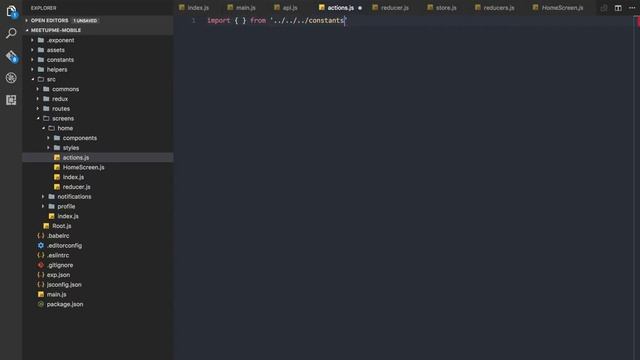Expand the notifications folder arrow
Viewport: 640px width, 360px height.
[43, 197]
